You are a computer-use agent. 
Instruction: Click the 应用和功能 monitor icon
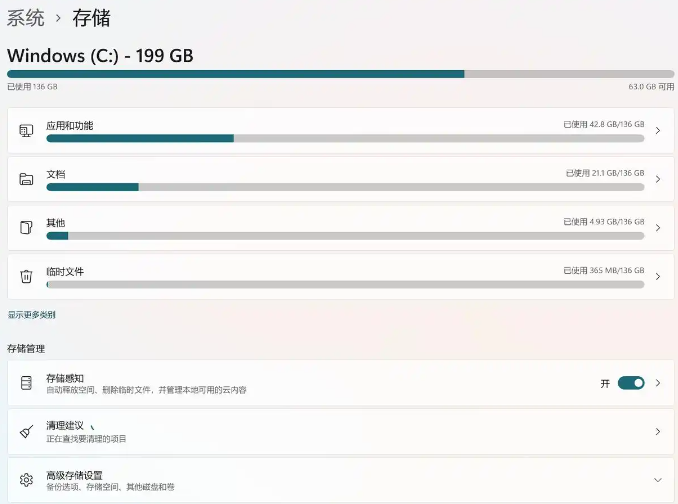(x=26, y=131)
